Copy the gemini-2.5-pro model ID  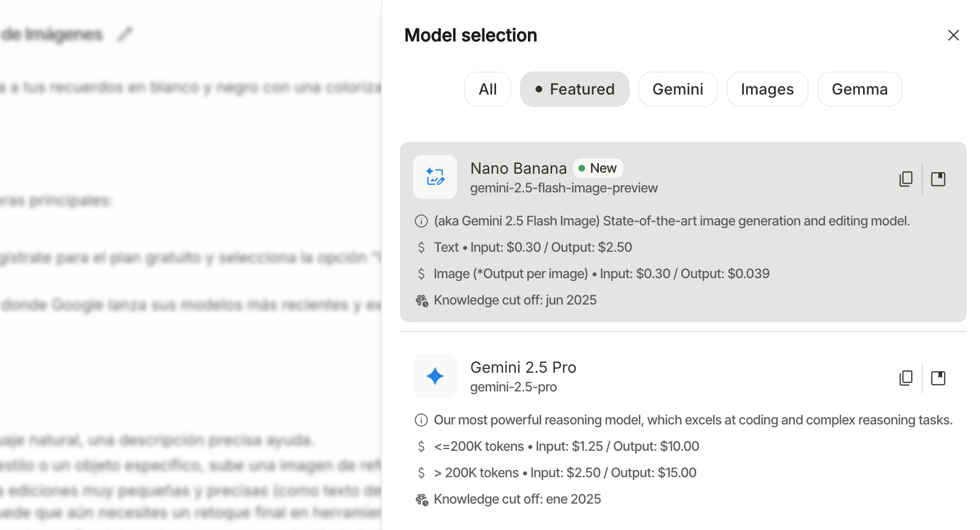pyautogui.click(x=906, y=378)
